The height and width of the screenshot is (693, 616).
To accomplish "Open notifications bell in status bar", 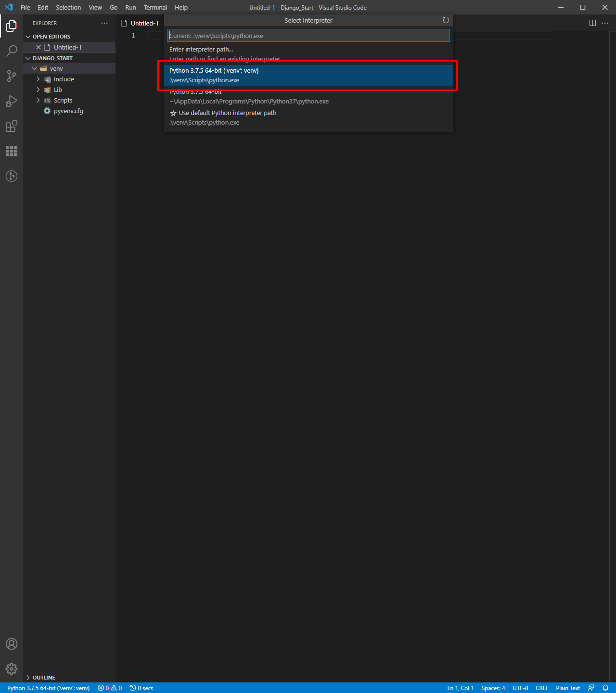I will [605, 688].
